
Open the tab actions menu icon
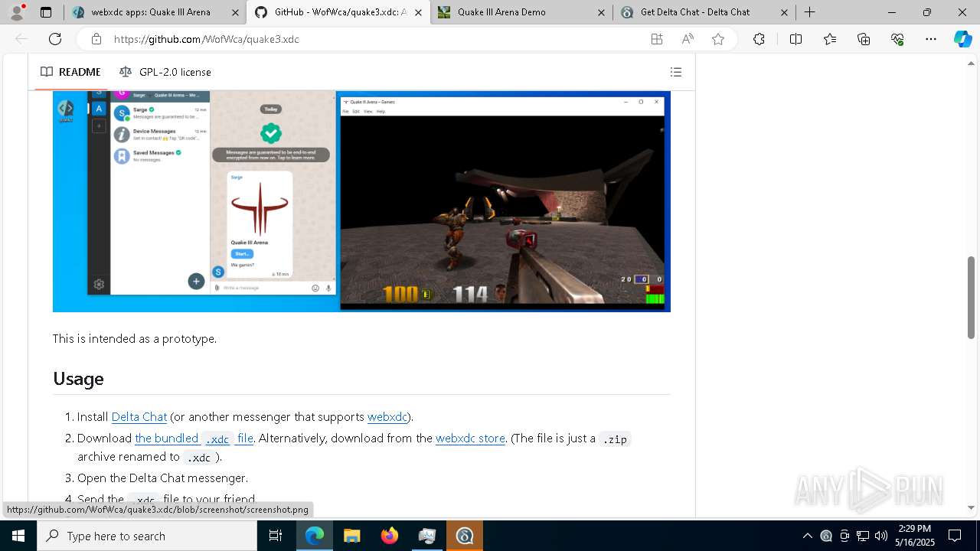46,12
